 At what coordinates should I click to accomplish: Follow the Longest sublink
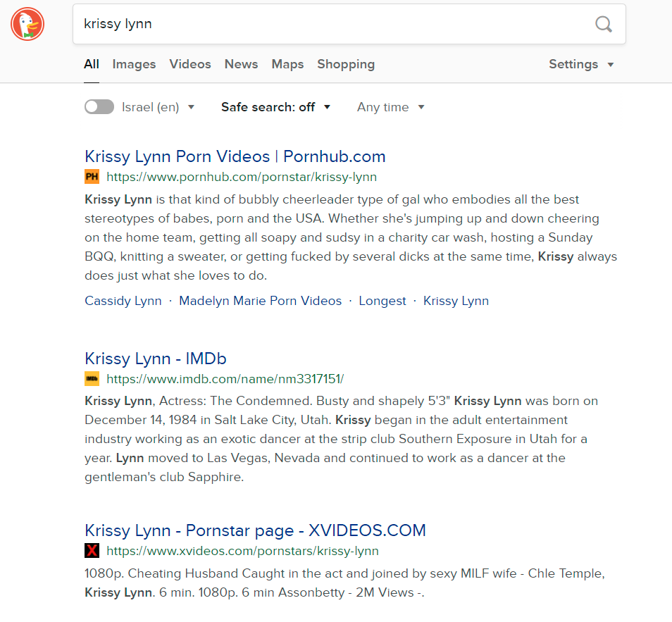pos(382,301)
